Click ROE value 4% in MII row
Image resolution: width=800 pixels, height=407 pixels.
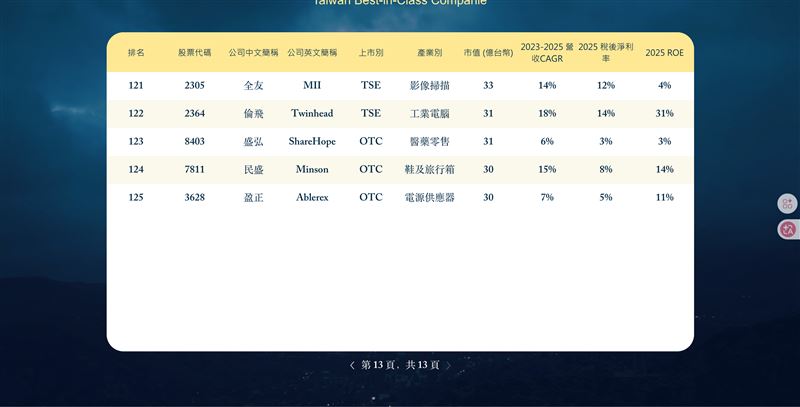click(664, 85)
